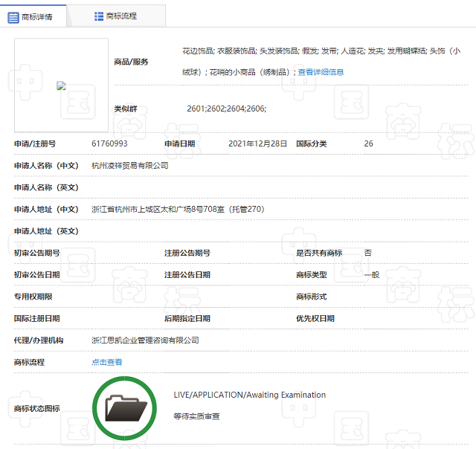Select applicant name 杭州凌祥贸易有限公司
476x449 pixels.
coord(129,165)
